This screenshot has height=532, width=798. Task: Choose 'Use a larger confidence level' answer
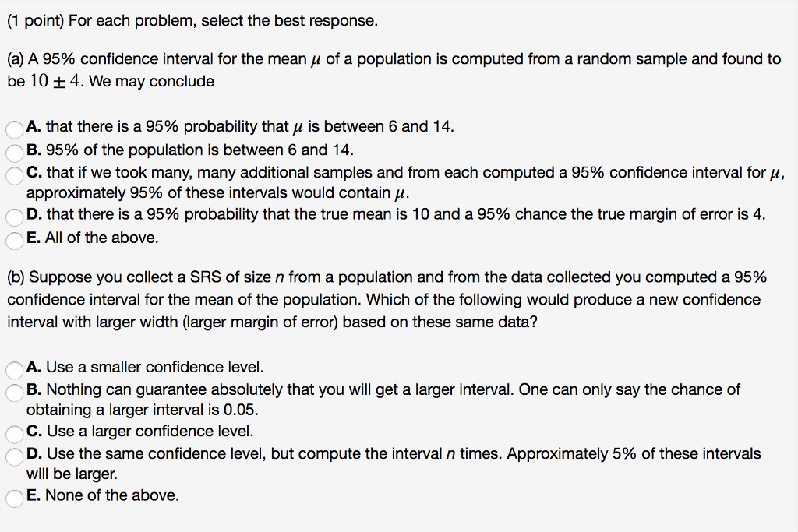[x=12, y=432]
